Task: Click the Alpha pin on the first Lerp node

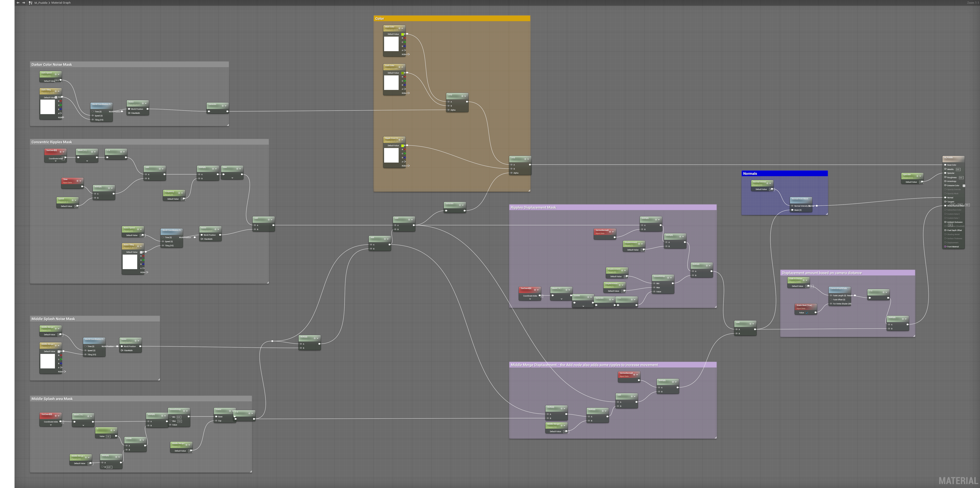Action: (x=449, y=110)
